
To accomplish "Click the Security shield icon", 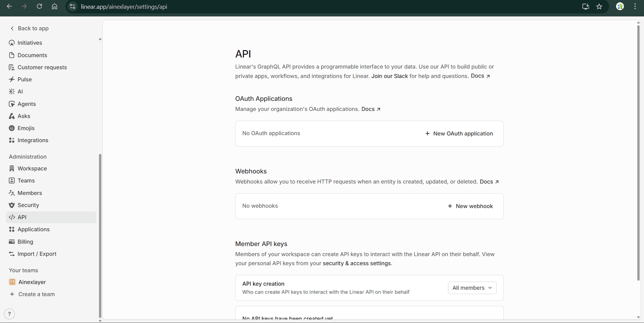I will [12, 205].
